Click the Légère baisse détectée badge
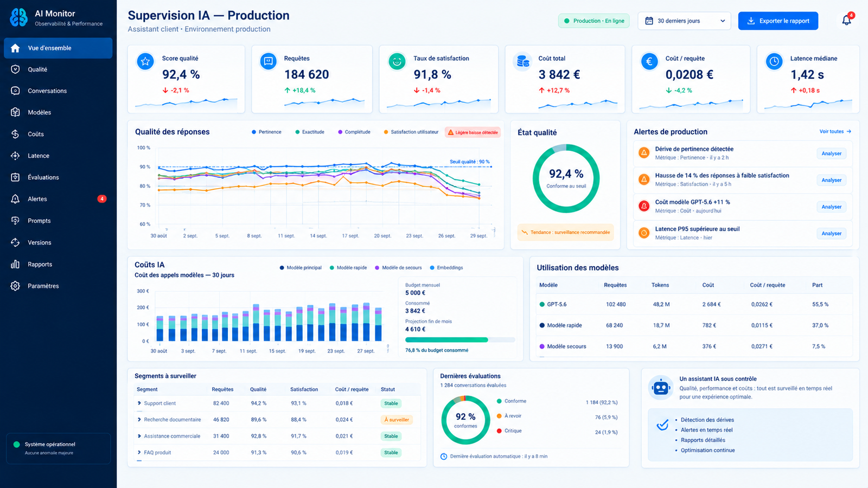Viewport: 868px width, 488px height. coord(473,132)
